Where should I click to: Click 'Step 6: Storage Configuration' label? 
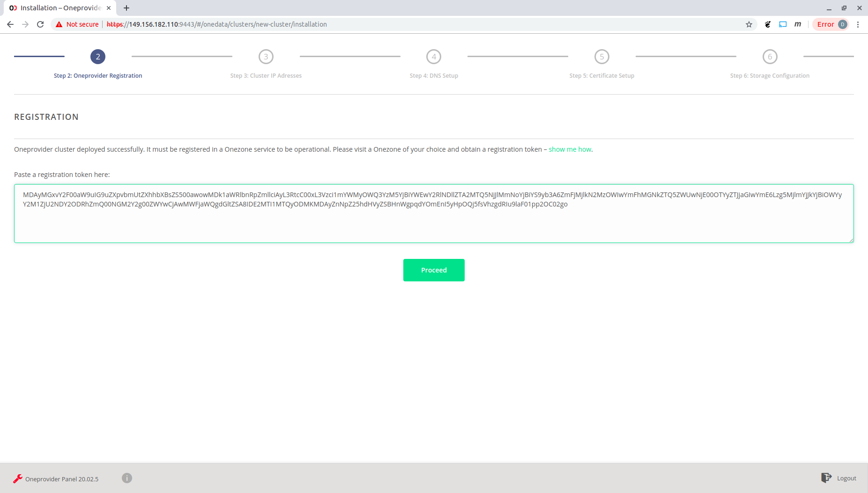click(x=770, y=76)
